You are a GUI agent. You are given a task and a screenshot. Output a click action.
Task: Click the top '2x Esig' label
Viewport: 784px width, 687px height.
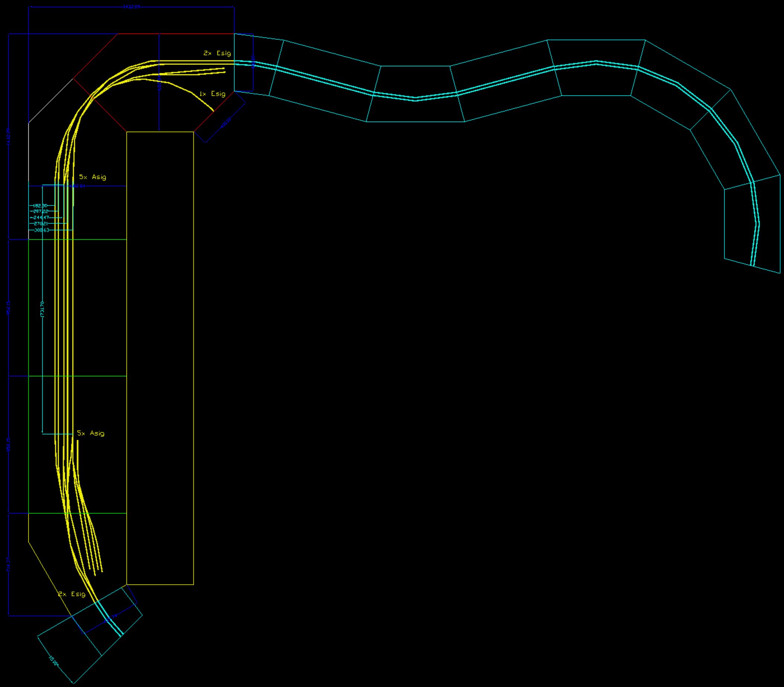point(217,53)
